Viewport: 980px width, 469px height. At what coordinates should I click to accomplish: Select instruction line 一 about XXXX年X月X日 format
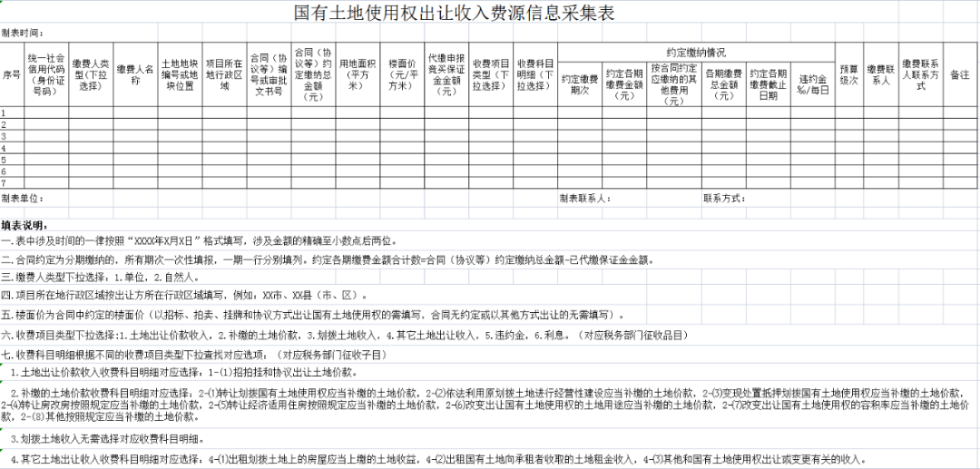[x=200, y=241]
